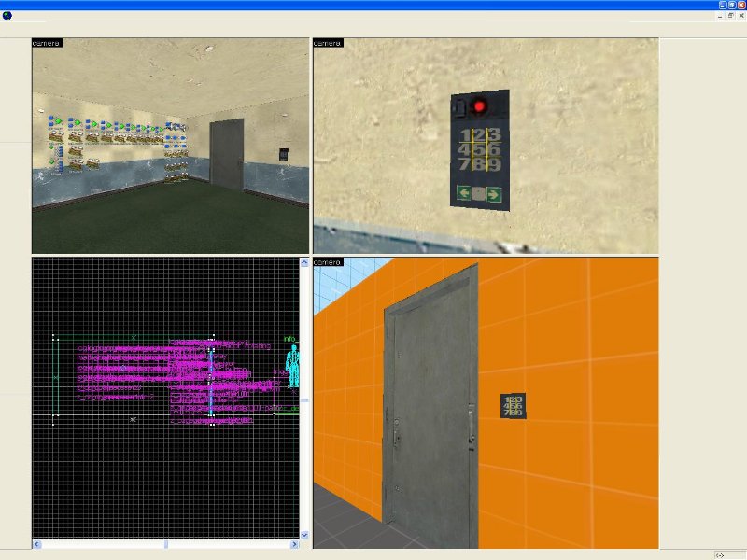747x560 pixels.
Task: Select the cyan player figure in the grid view
Action: tap(293, 365)
